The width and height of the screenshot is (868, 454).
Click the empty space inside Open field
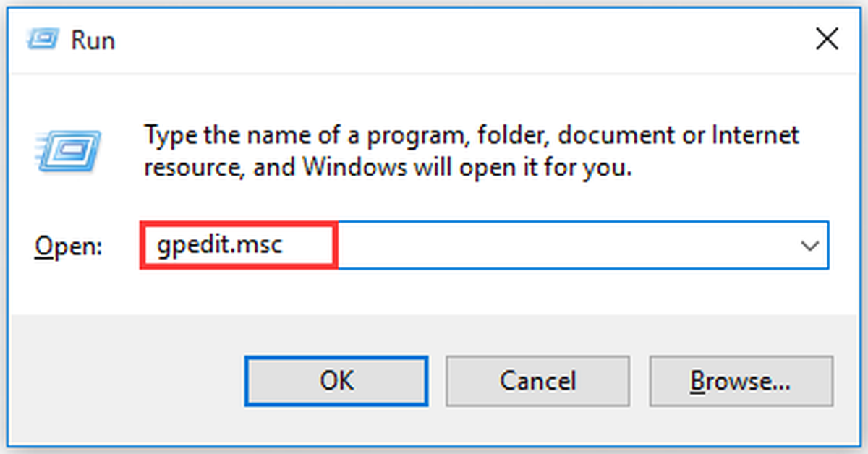[x=564, y=246]
